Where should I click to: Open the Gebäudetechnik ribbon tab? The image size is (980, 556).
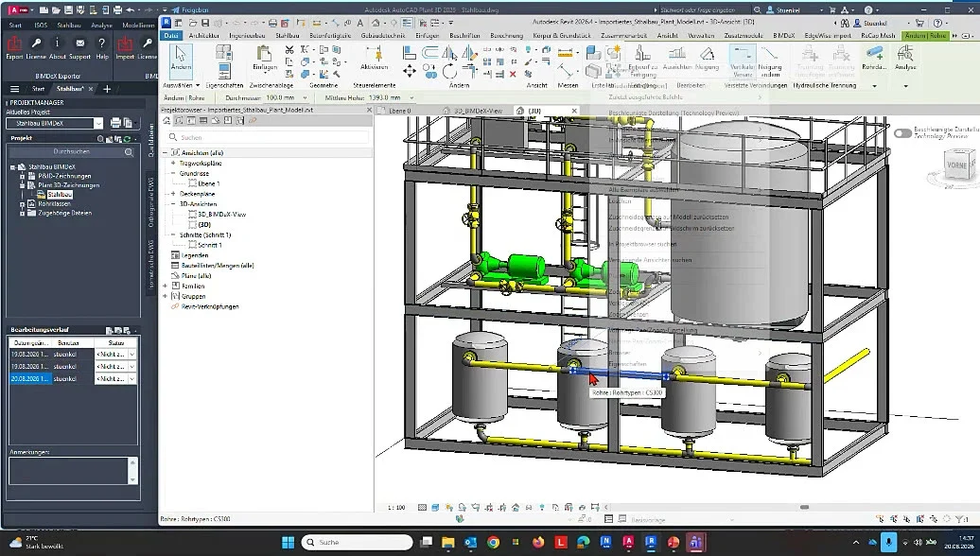click(383, 36)
